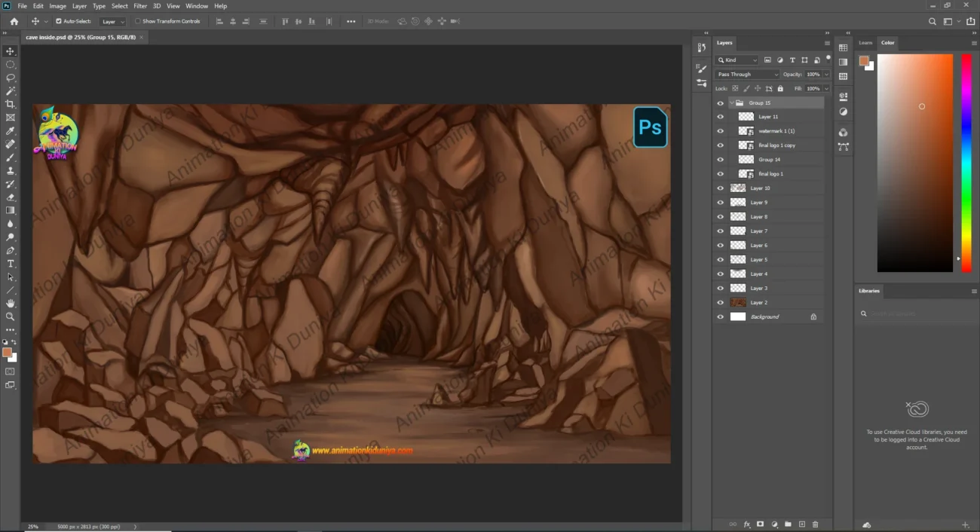Select the Horizontal Type tool

tap(11, 264)
